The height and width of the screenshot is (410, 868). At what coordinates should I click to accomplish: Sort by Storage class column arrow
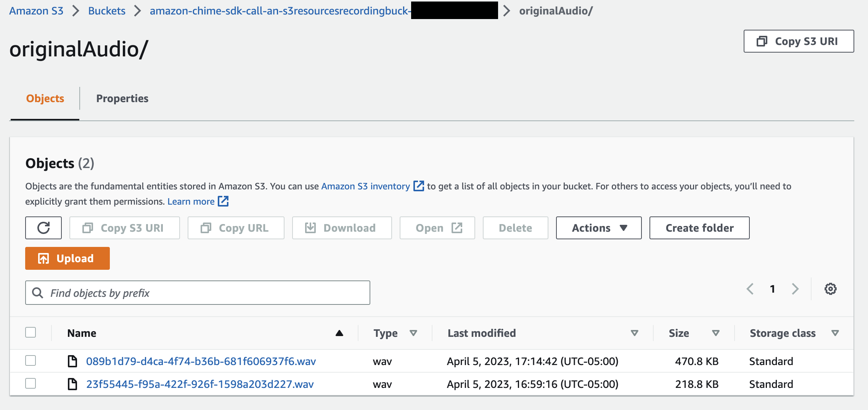coord(835,333)
